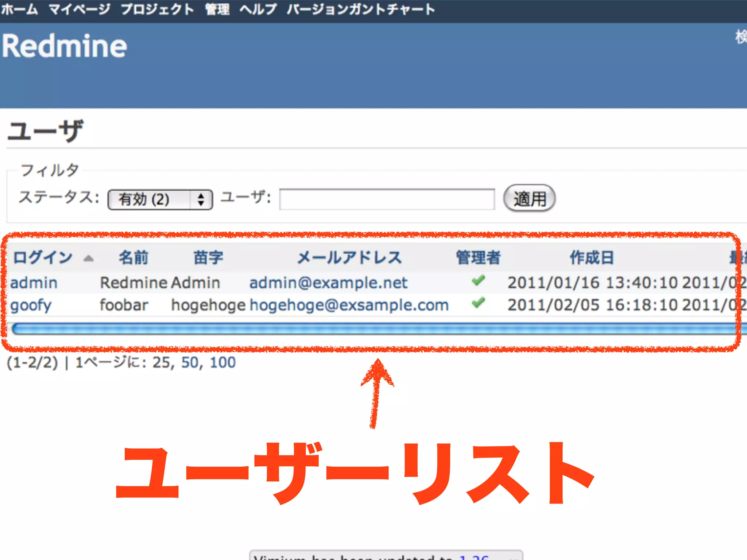Viewport: 747px width, 560px height.
Task: Open 管理 in top menu
Action: pos(217,9)
